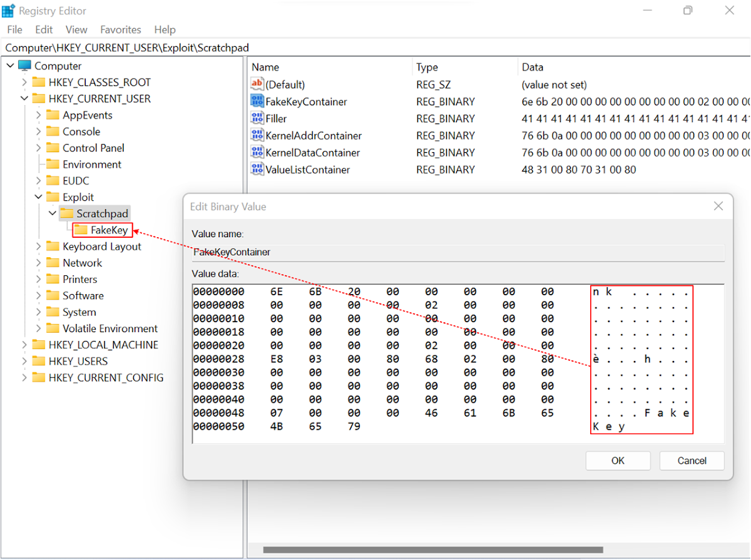
Task: Click the FakeKey folder icon
Action: (81, 230)
